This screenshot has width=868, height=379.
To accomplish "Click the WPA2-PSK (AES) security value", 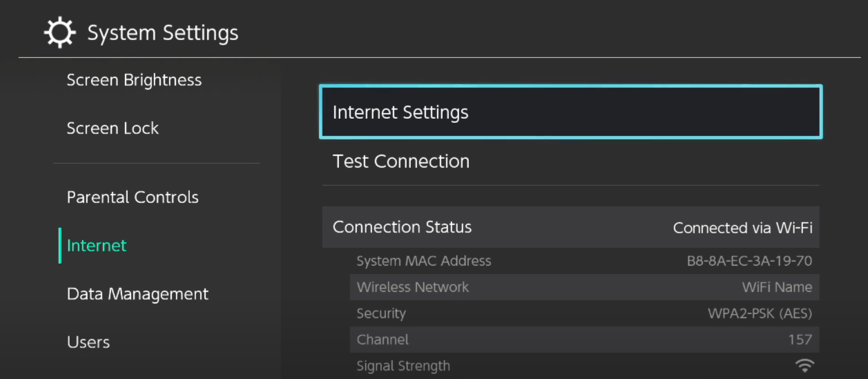I will click(x=760, y=313).
